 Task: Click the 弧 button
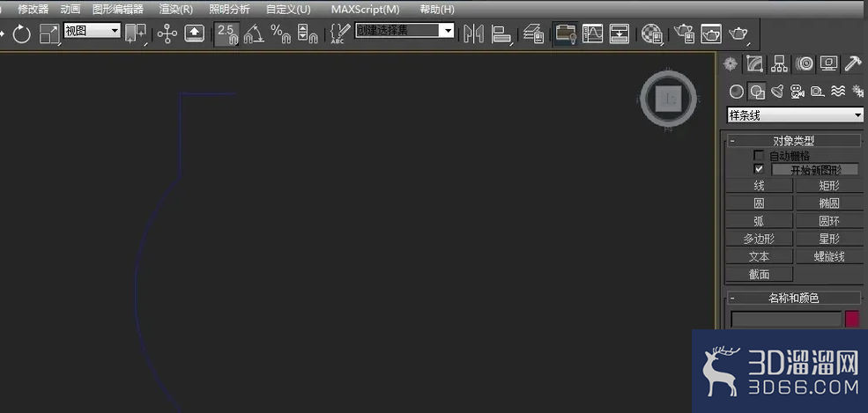coord(759,221)
